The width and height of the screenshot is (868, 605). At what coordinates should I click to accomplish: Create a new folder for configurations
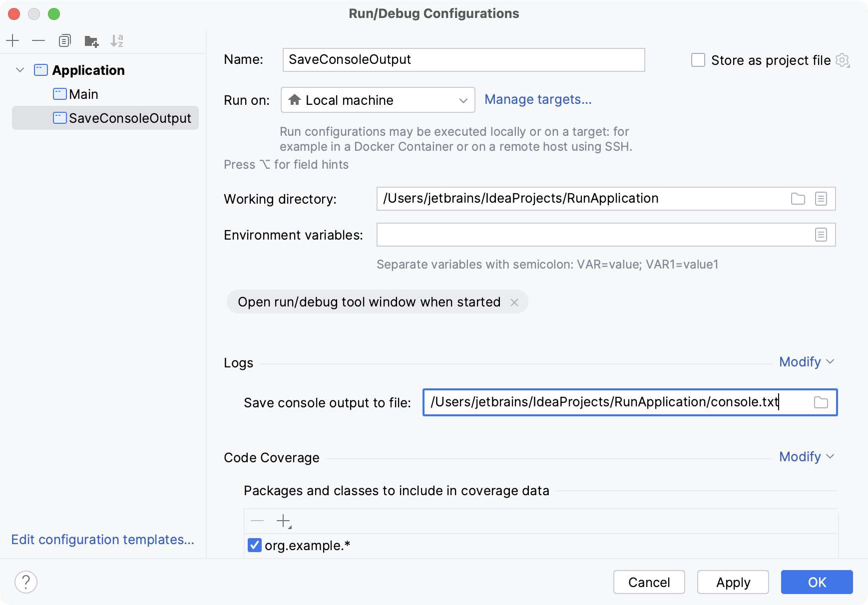click(91, 40)
